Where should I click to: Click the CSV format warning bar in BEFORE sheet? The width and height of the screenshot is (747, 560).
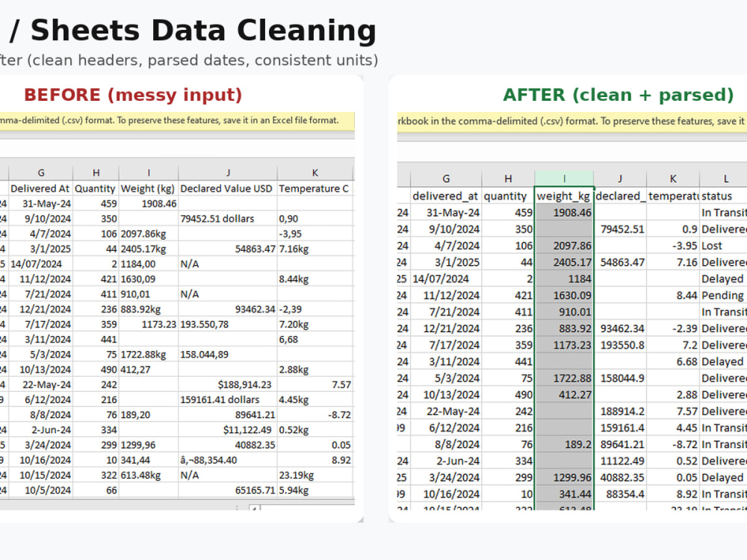point(177,121)
